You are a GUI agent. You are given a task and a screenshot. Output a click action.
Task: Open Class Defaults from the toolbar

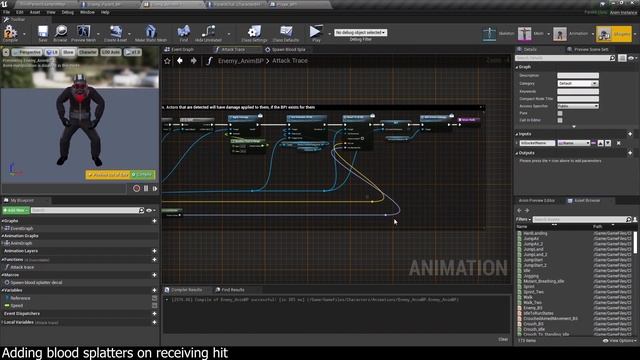click(286, 32)
